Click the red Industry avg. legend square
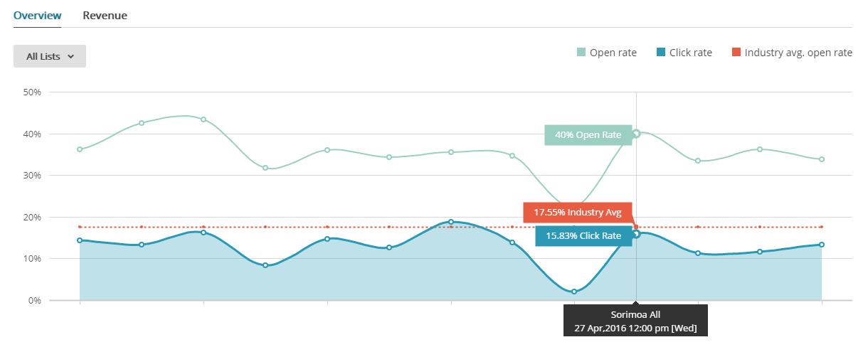The image size is (868, 347). point(736,52)
